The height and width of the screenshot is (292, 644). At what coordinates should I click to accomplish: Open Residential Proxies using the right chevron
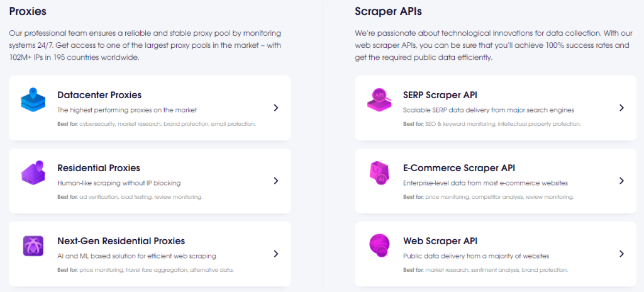click(276, 181)
